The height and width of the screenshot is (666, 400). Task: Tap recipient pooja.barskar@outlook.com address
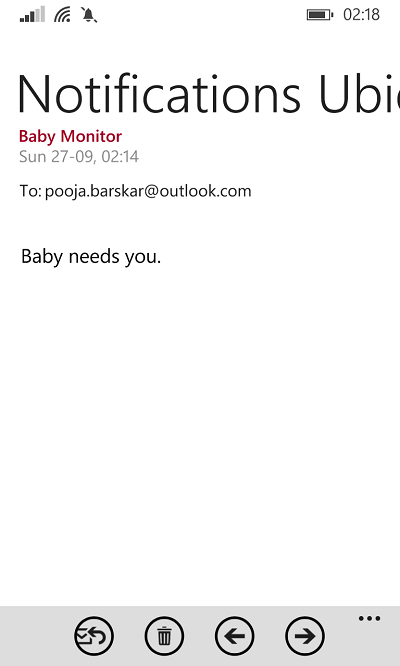148,191
